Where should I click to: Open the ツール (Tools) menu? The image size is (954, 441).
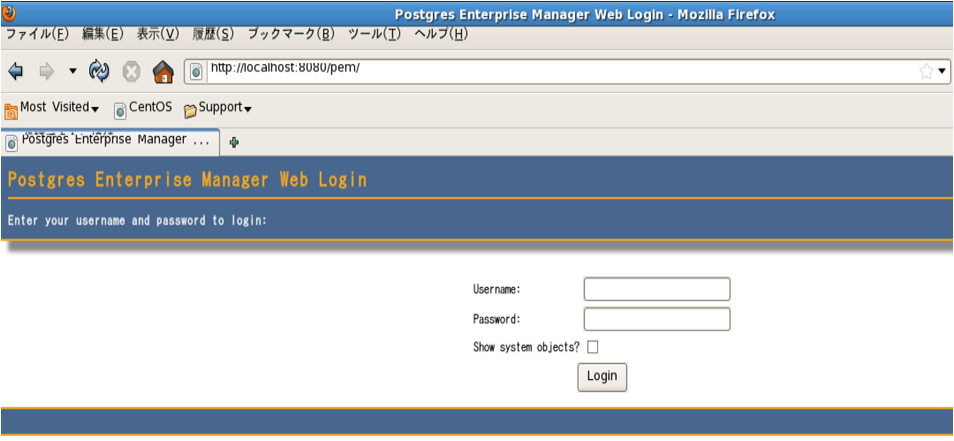[374, 34]
